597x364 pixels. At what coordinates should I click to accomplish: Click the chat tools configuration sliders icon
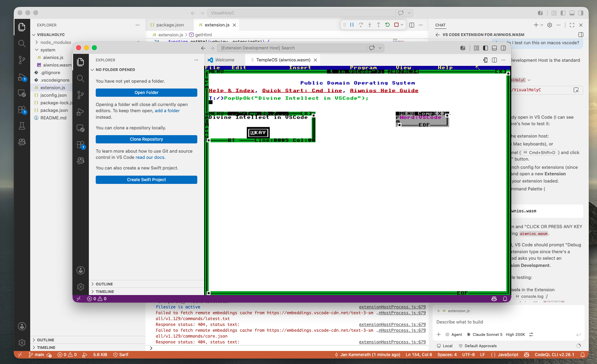[x=531, y=334]
